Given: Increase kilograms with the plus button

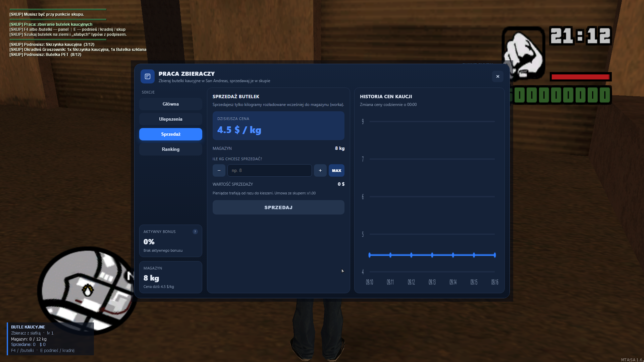Looking at the screenshot, I should [x=320, y=170].
